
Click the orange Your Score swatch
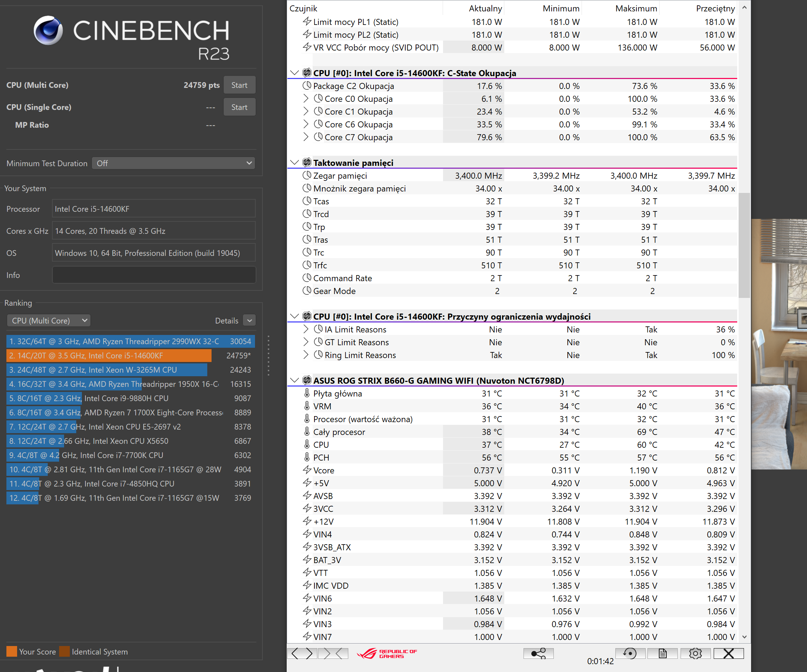point(11,651)
